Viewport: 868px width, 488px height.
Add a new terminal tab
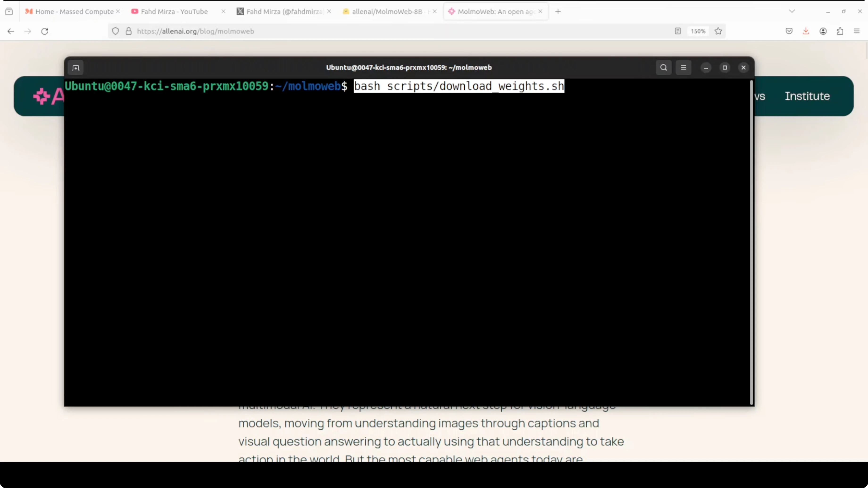pos(76,68)
